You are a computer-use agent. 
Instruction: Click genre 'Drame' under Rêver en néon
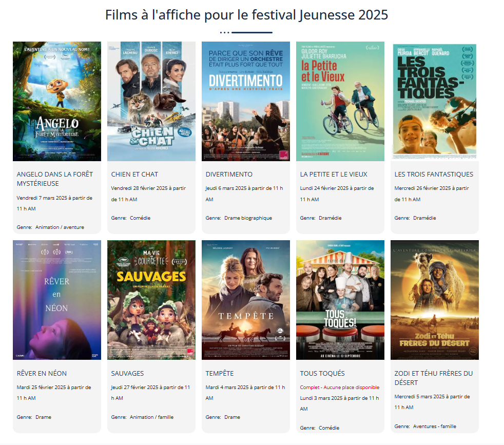pos(44,417)
